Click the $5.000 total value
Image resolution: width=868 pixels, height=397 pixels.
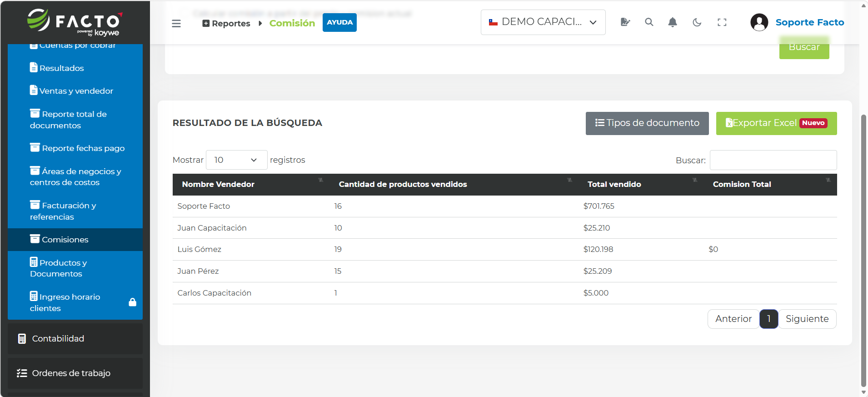pyautogui.click(x=596, y=293)
